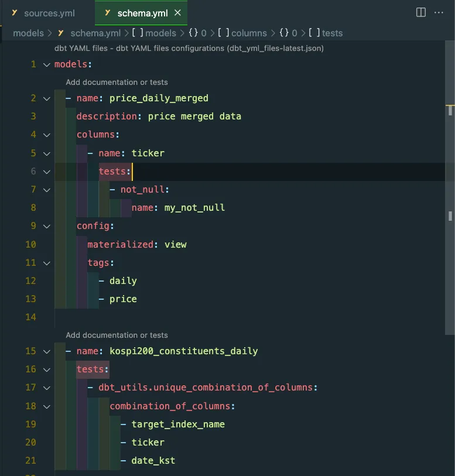
Task: Click the my_not_null test name
Action: click(x=194, y=208)
